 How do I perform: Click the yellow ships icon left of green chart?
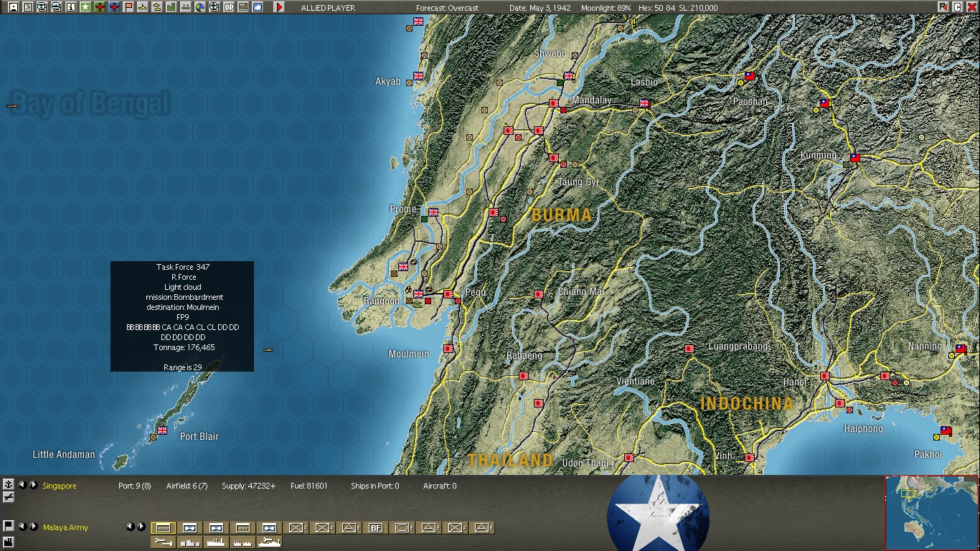coord(157,7)
